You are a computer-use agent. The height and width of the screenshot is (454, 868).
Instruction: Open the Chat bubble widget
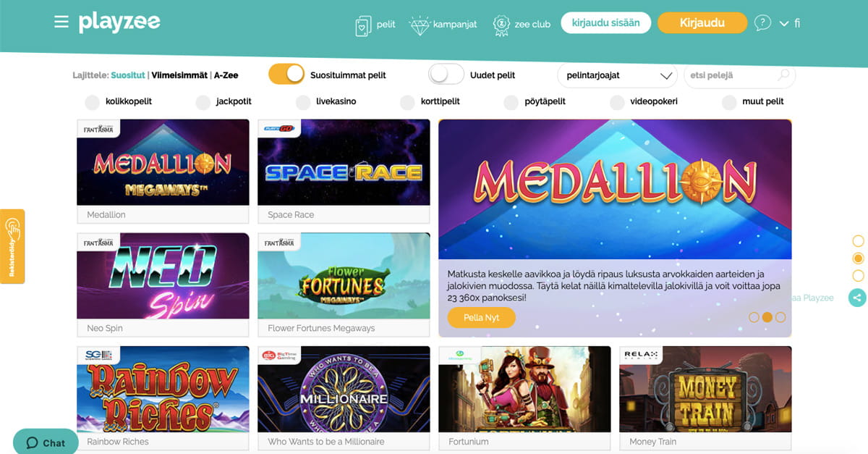tap(46, 442)
